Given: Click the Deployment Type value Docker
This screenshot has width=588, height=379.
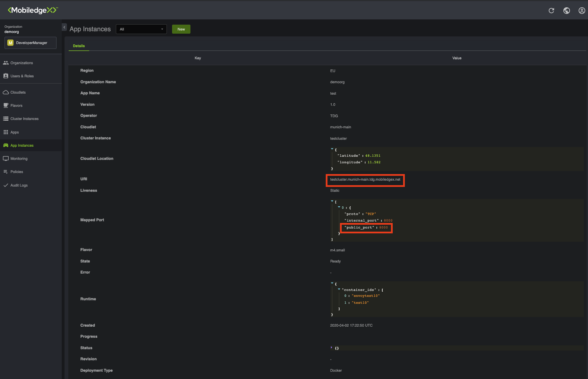Looking at the screenshot, I should 336,371.
